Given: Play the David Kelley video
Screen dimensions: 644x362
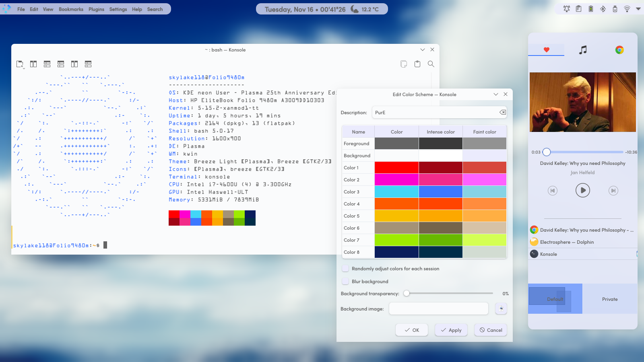Looking at the screenshot, I should 583,190.
